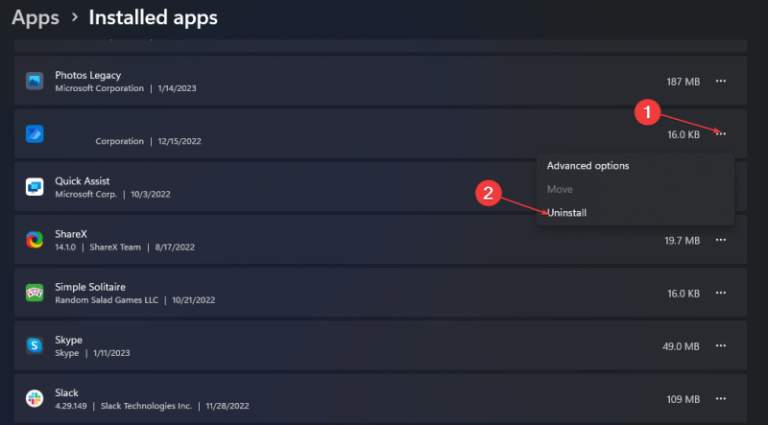Click the three-dot button on the 16.0 KB Corporation row

click(x=721, y=134)
